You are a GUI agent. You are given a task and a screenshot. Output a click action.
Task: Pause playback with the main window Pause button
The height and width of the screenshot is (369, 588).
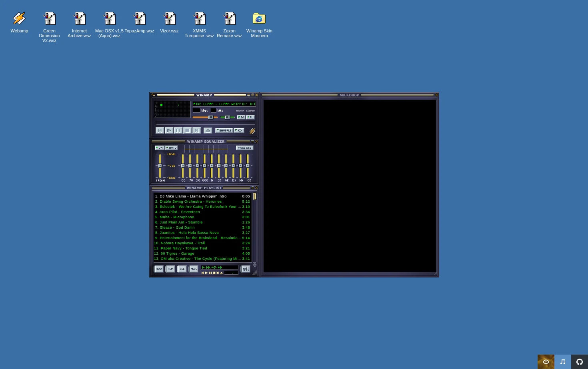(178, 130)
